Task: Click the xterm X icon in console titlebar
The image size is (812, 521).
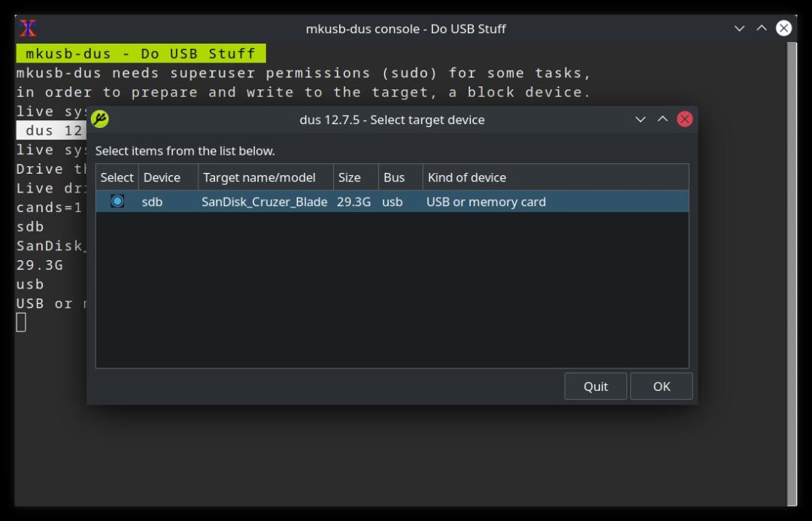Action: pyautogui.click(x=28, y=28)
